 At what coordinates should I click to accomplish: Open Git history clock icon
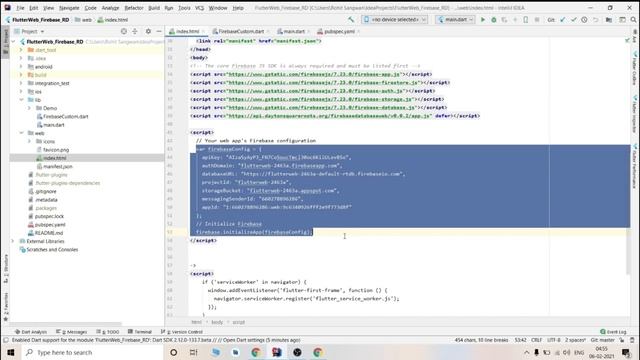coord(584,20)
